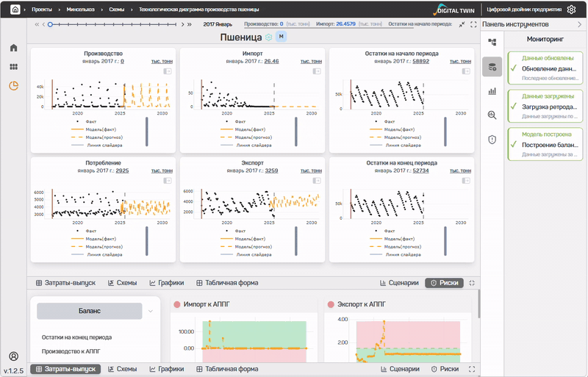Open the settings gear in top right corner
The image size is (588, 377).
(571, 10)
